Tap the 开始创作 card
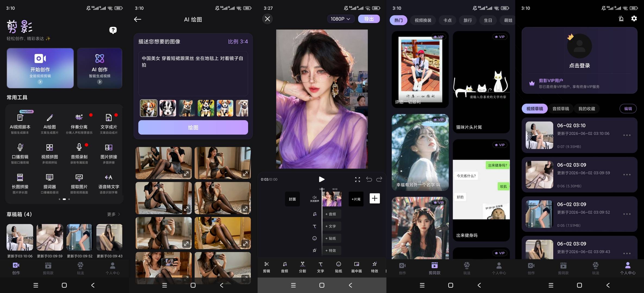644x293 pixels. coord(40,68)
